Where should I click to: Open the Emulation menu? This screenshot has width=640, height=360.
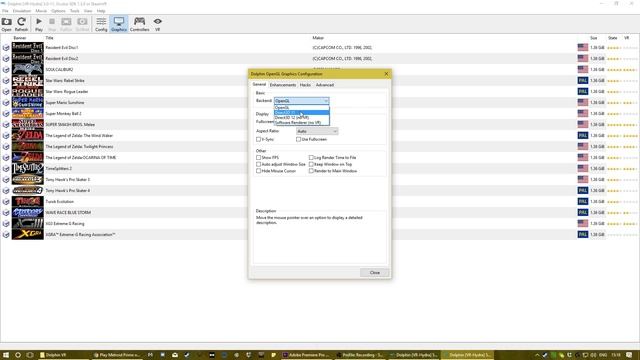pos(22,11)
